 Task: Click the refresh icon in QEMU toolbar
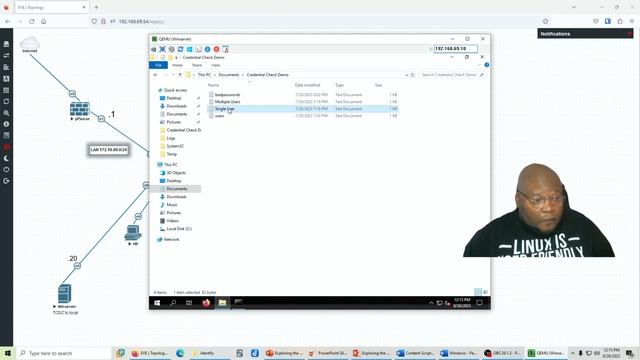[180, 49]
